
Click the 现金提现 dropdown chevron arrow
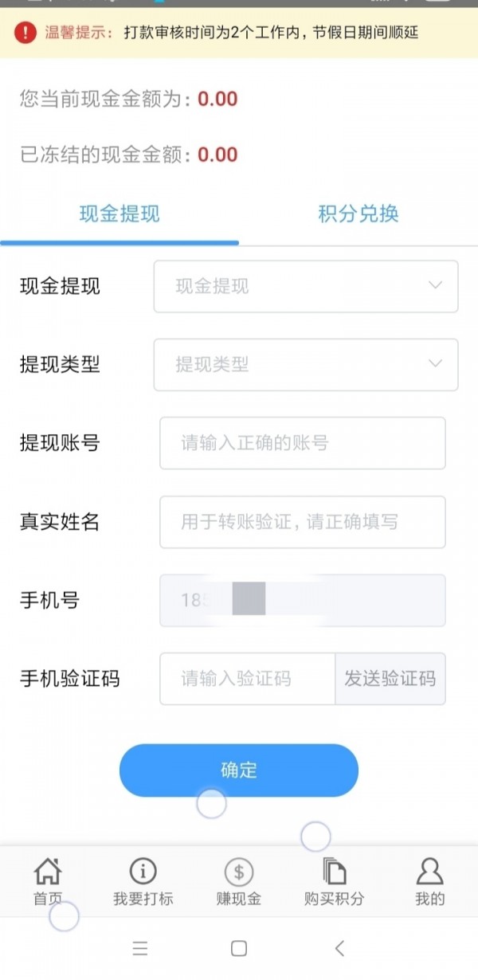point(434,285)
